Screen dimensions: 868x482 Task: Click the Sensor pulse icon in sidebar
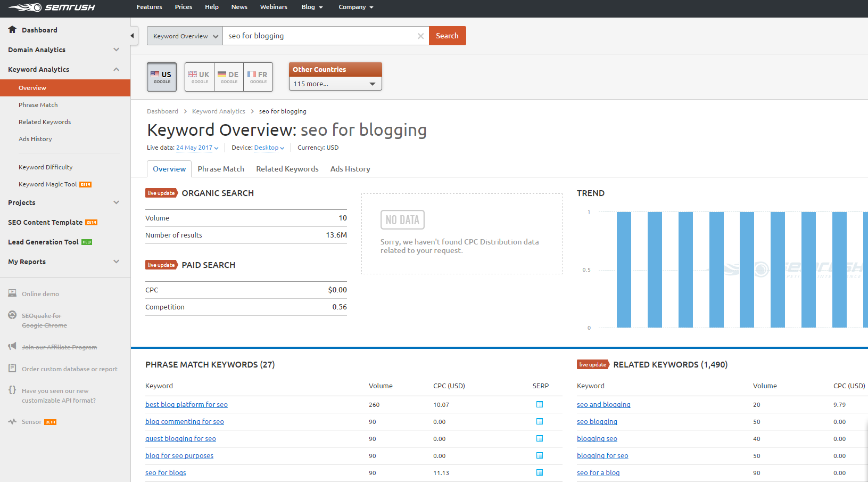(12, 422)
